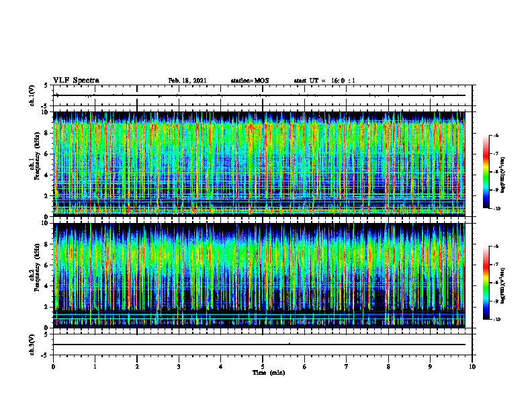
Task: Click the "start UT = 16: 0 : 1" header text
Action: [324, 81]
